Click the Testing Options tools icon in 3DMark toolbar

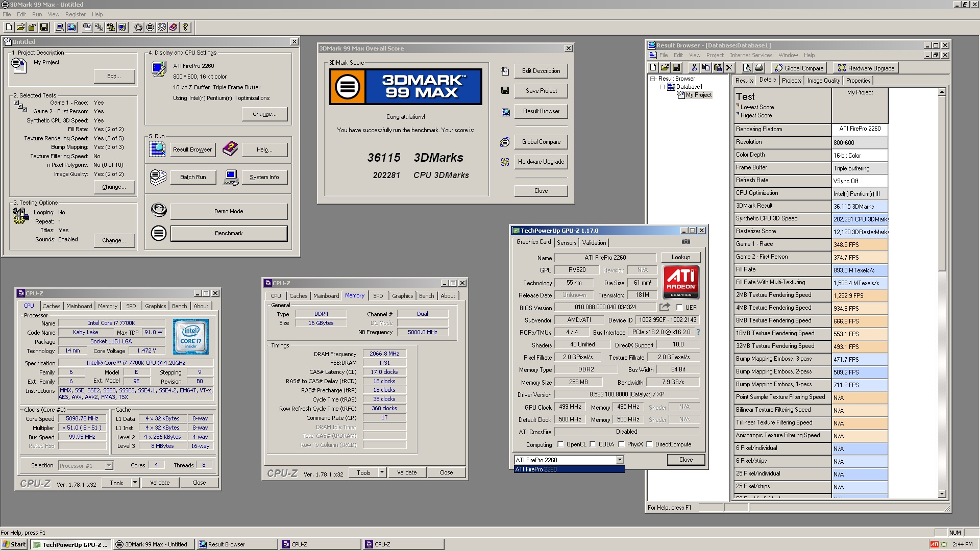click(x=111, y=27)
